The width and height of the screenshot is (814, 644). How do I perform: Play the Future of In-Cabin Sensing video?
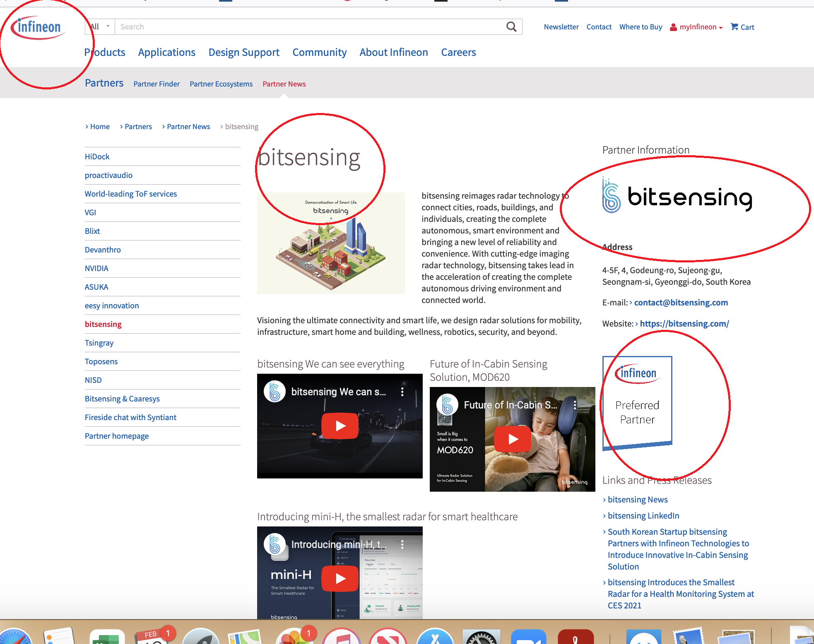[513, 439]
